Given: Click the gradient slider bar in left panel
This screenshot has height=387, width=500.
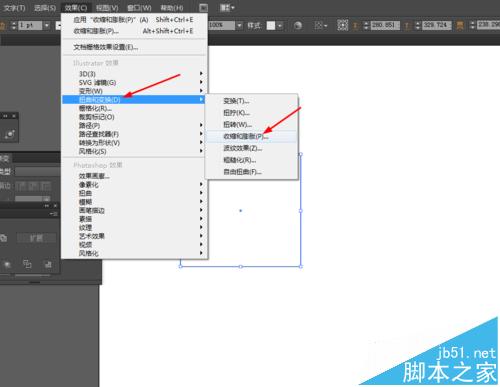Looking at the screenshot, I should [32, 199].
